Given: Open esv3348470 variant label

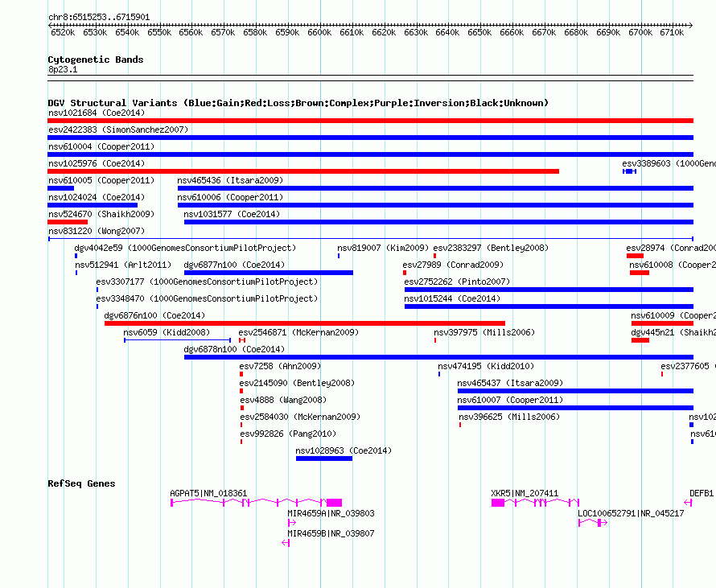Looking at the screenshot, I should click(x=207, y=298).
